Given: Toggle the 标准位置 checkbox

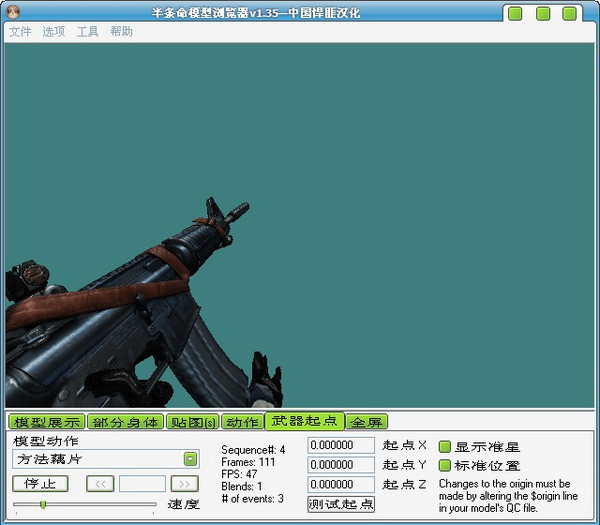Looking at the screenshot, I should click(x=445, y=465).
